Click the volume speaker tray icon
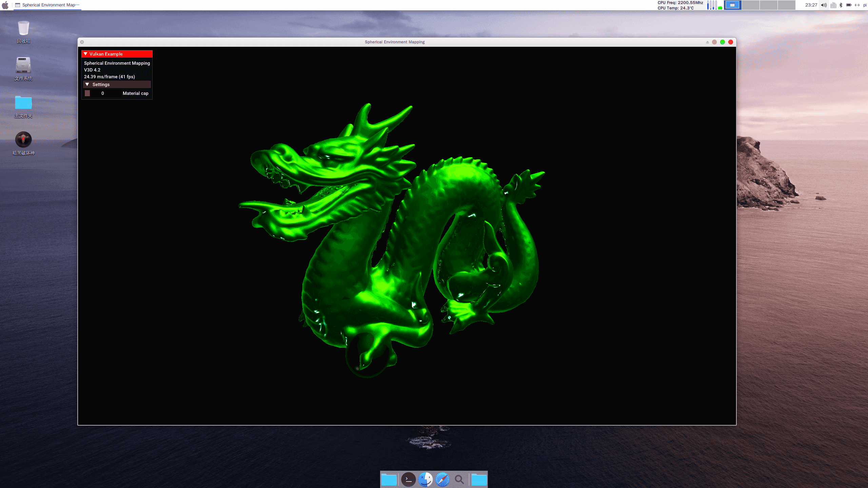The image size is (868, 488). (824, 5)
